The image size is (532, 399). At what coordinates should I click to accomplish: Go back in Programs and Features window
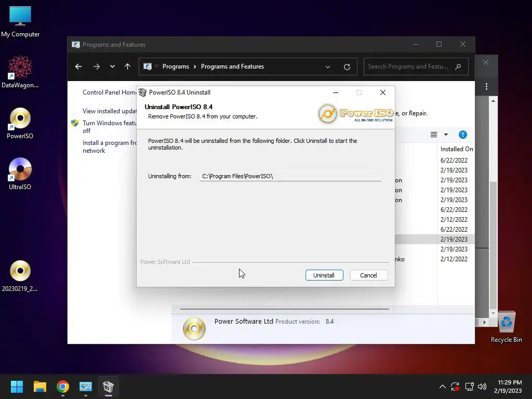(78, 66)
